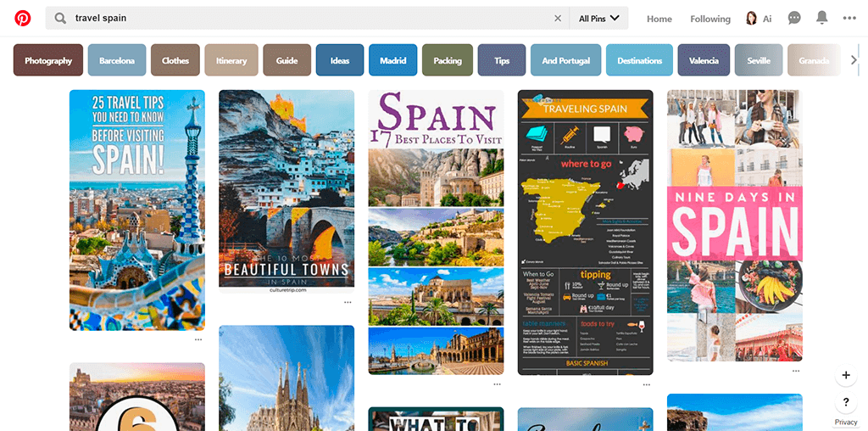Viewport: 868px width, 431px height.
Task: Show more filter chips with right arrow
Action: pyautogui.click(x=854, y=60)
